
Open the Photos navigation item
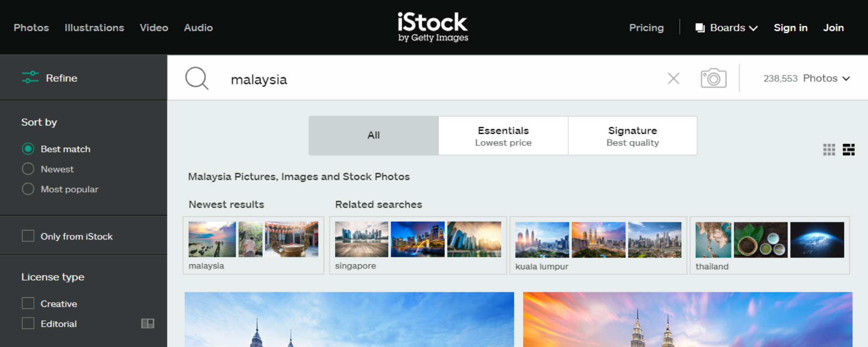tap(31, 28)
